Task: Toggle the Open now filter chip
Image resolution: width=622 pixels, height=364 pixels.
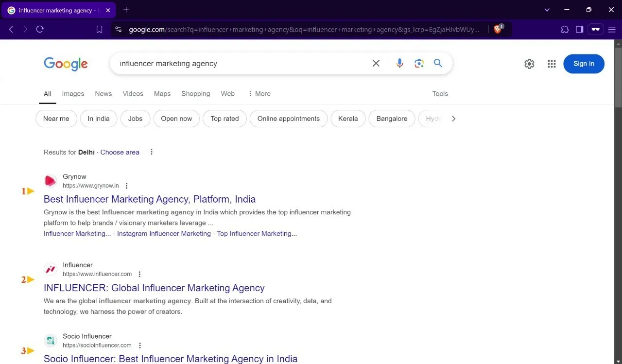Action: [176, 118]
